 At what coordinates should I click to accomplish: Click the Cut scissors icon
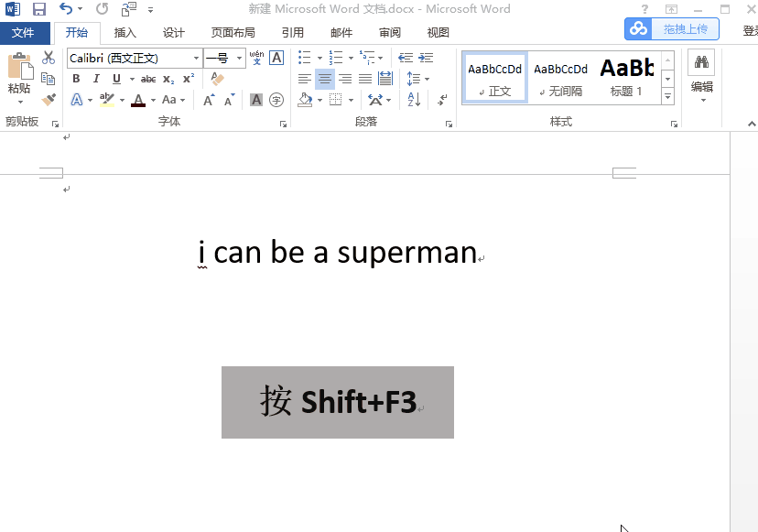49,58
